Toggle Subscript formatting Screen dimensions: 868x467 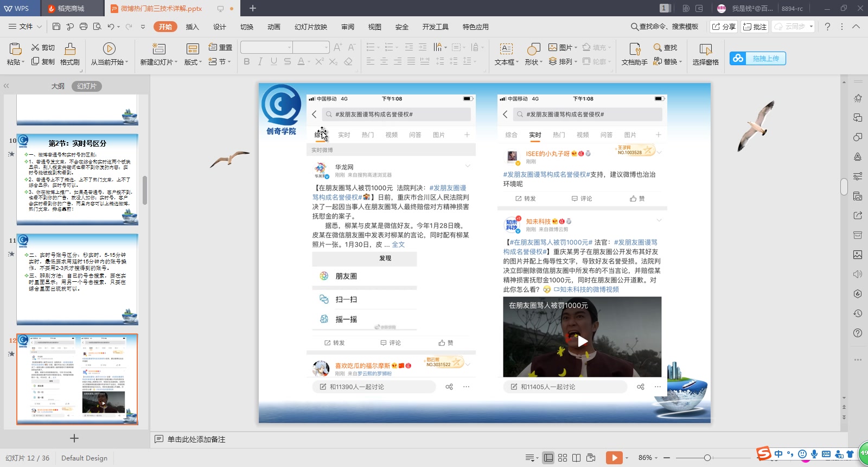tap(333, 61)
